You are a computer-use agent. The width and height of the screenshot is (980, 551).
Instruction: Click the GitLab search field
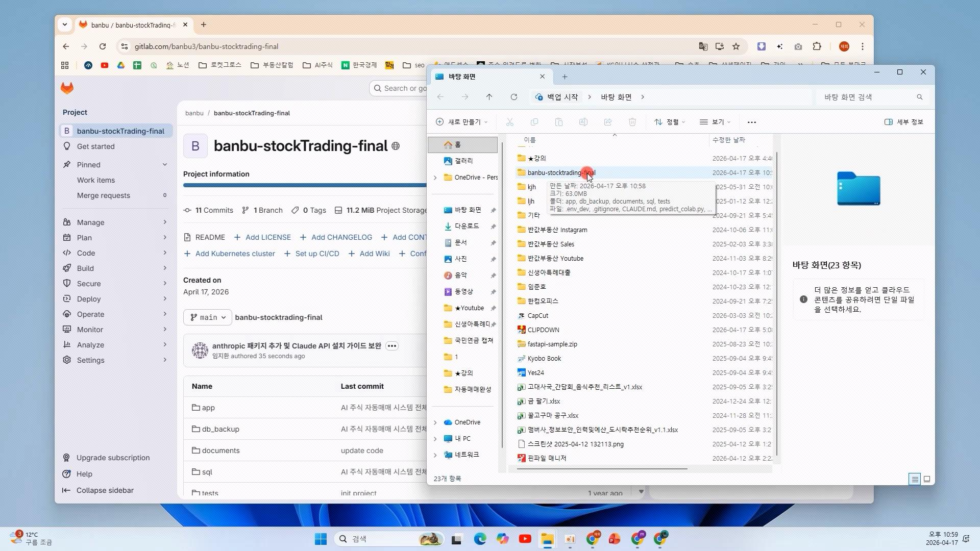[398, 88]
